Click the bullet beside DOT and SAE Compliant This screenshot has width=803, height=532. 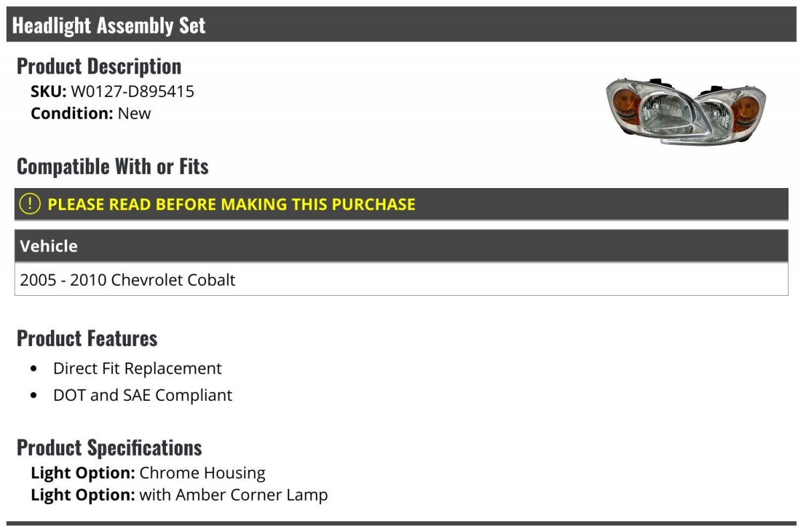coord(34,396)
